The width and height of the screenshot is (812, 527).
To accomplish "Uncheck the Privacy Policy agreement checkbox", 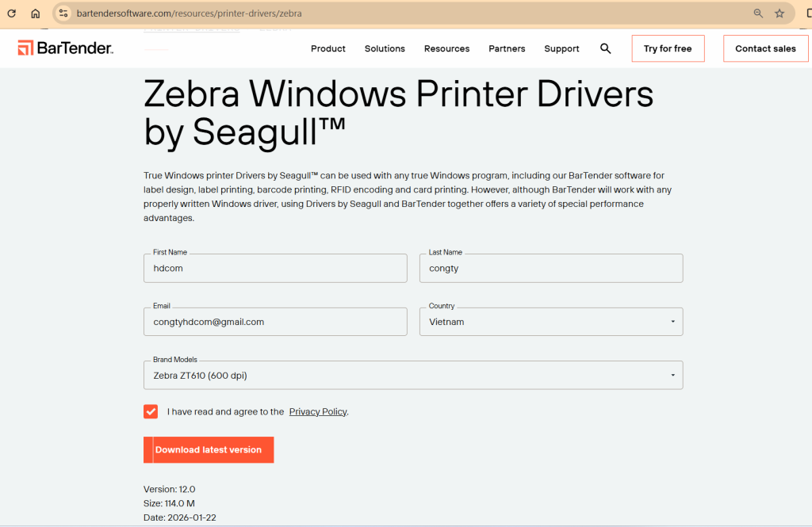I will tap(151, 411).
